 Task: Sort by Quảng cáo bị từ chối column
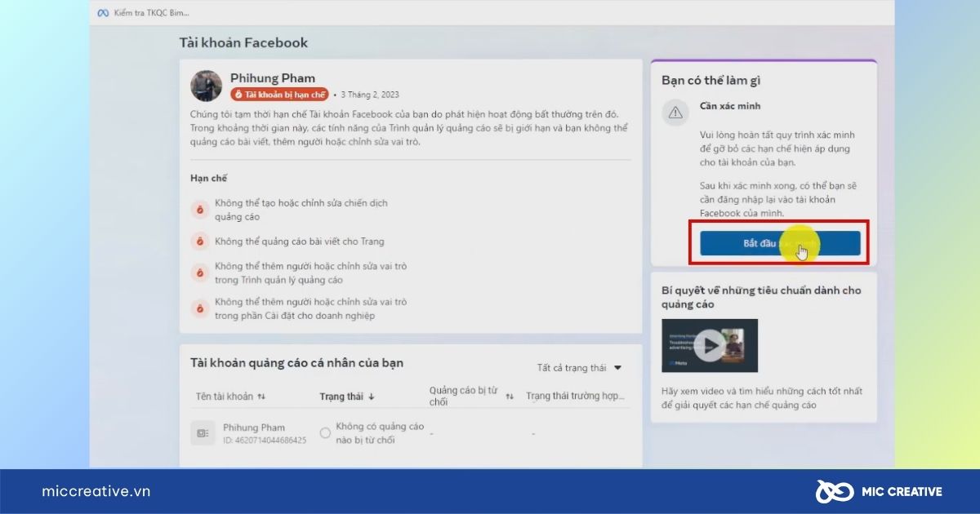(x=471, y=396)
